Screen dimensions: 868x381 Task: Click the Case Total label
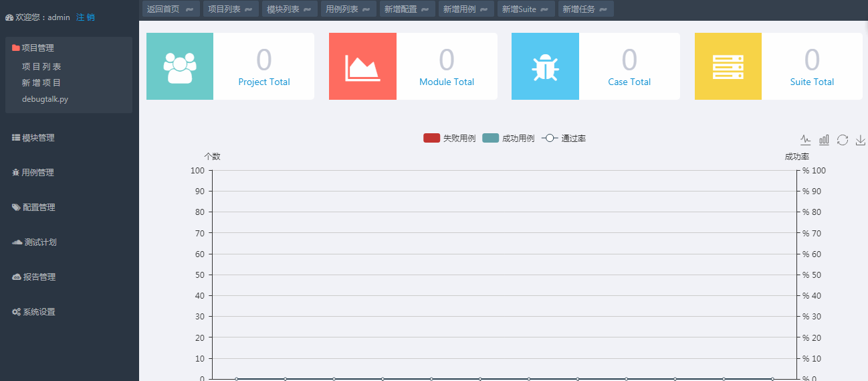629,82
